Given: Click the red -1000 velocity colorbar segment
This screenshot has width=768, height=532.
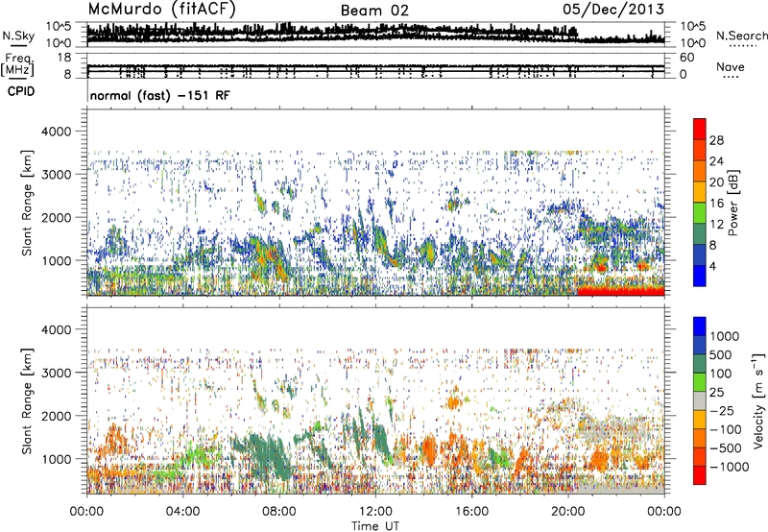Looking at the screenshot, I should coord(700,474).
